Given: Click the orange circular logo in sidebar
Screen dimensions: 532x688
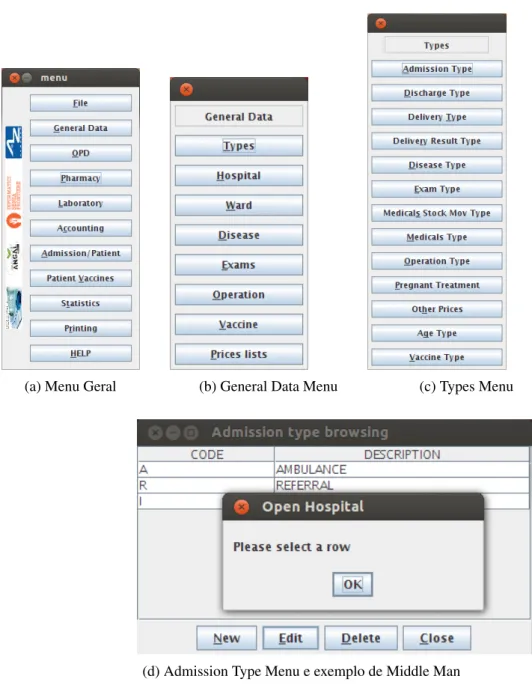Looking at the screenshot, I should click(14, 220).
